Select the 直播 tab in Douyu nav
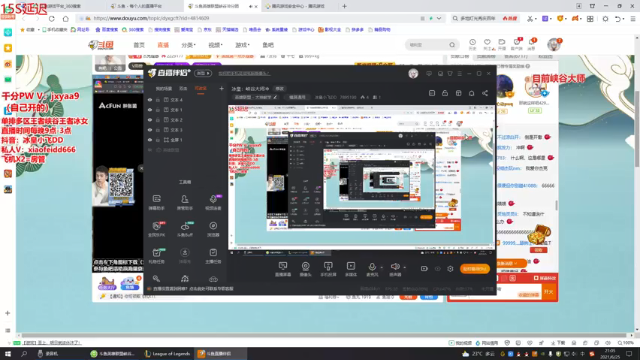This screenshot has width=640, height=360. [x=163, y=45]
